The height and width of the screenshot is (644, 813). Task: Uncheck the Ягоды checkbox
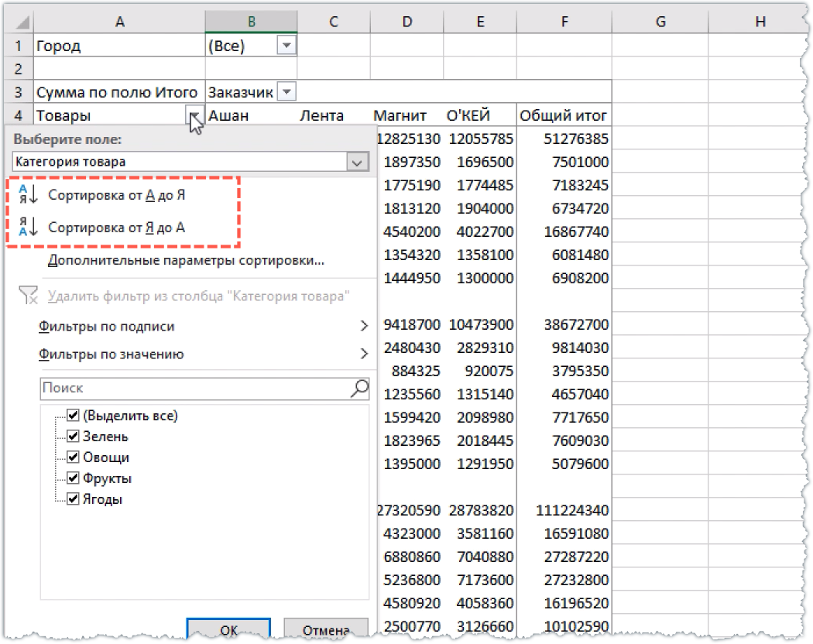coord(73,498)
